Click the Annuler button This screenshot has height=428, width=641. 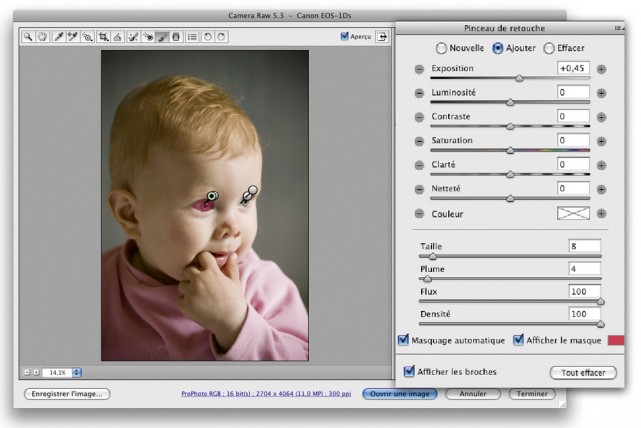tap(473, 394)
